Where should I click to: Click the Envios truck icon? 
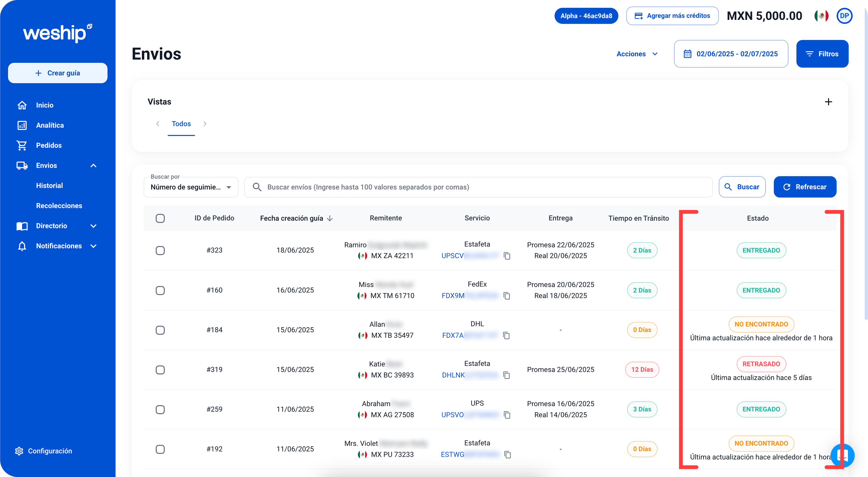(22, 166)
